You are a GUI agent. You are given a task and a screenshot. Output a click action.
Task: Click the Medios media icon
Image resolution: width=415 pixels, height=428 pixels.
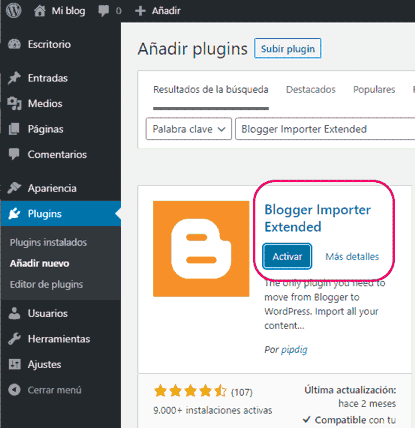14,103
